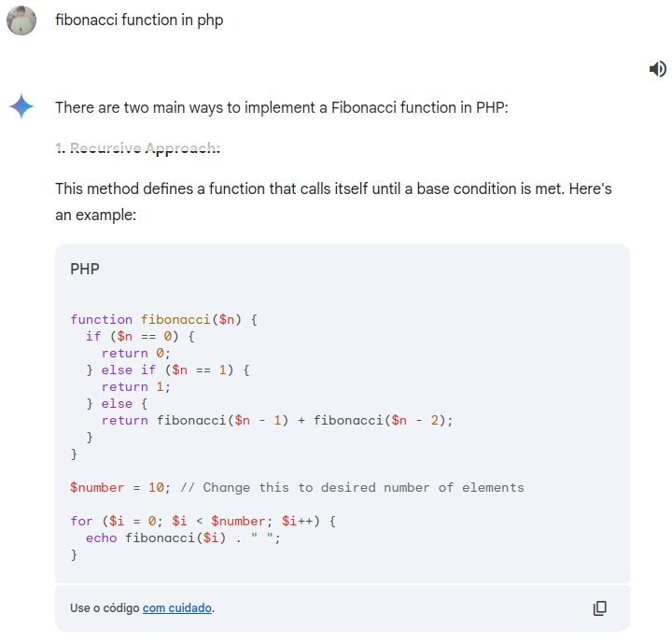Click the '} else if ($n == 1) {' line

pyautogui.click(x=168, y=370)
